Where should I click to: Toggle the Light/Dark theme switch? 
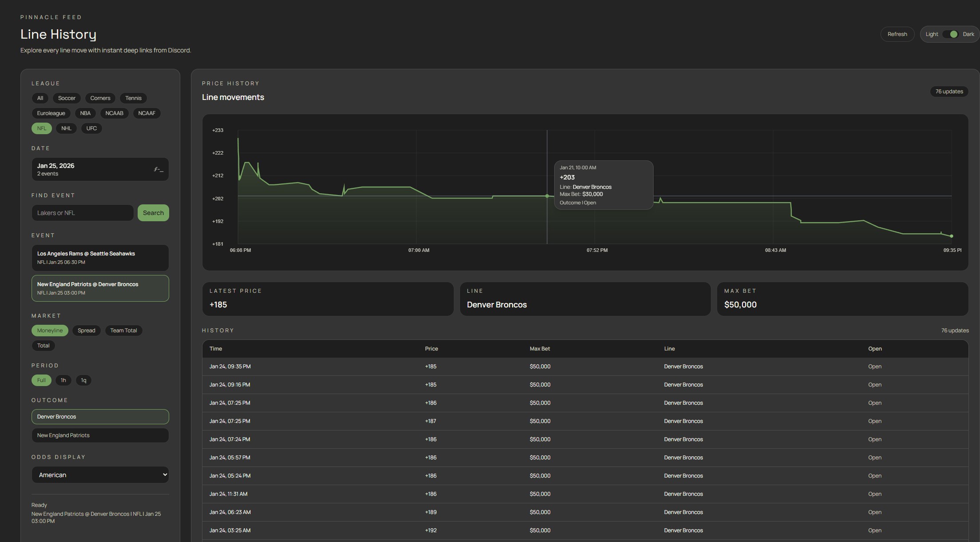(950, 34)
